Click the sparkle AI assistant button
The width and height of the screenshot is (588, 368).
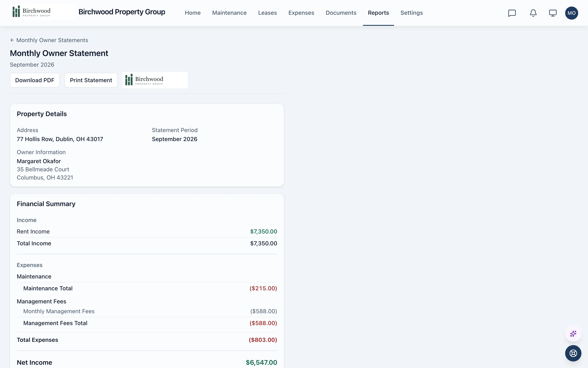(573, 333)
